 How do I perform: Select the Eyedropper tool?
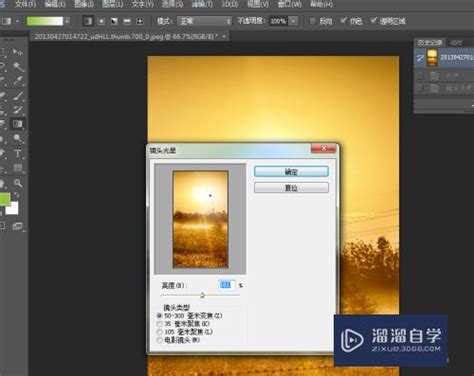18,81
